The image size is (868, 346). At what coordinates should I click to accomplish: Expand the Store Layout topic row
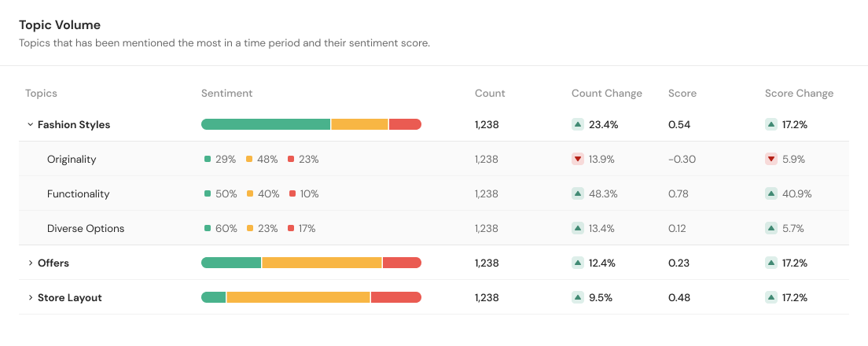point(30,297)
